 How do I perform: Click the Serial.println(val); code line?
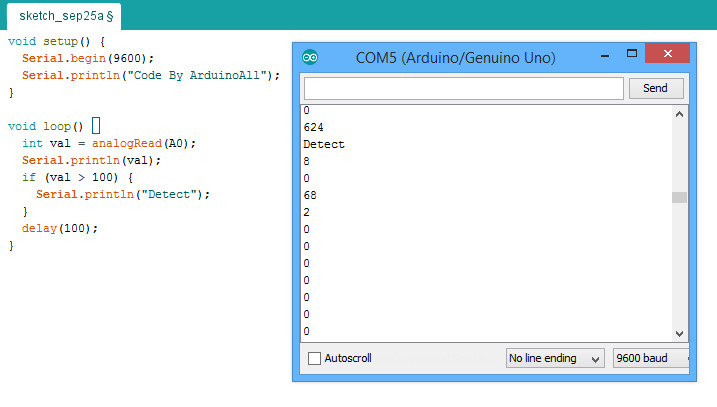click(91, 161)
